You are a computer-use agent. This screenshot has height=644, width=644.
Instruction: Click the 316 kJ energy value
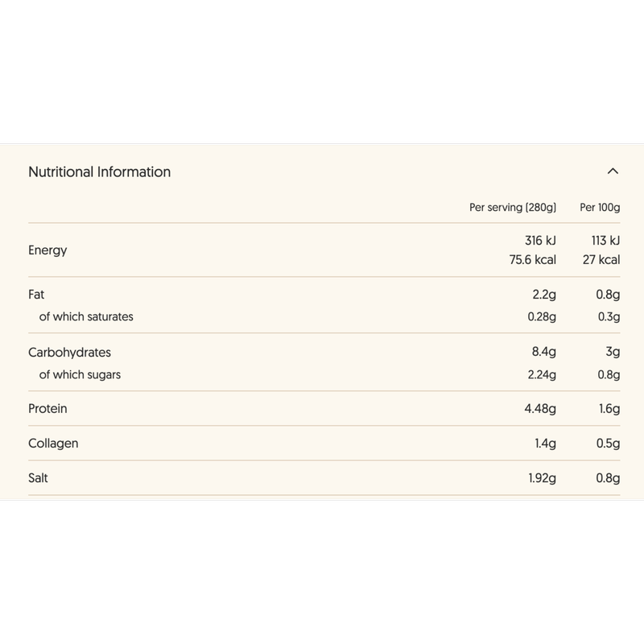pos(540,240)
